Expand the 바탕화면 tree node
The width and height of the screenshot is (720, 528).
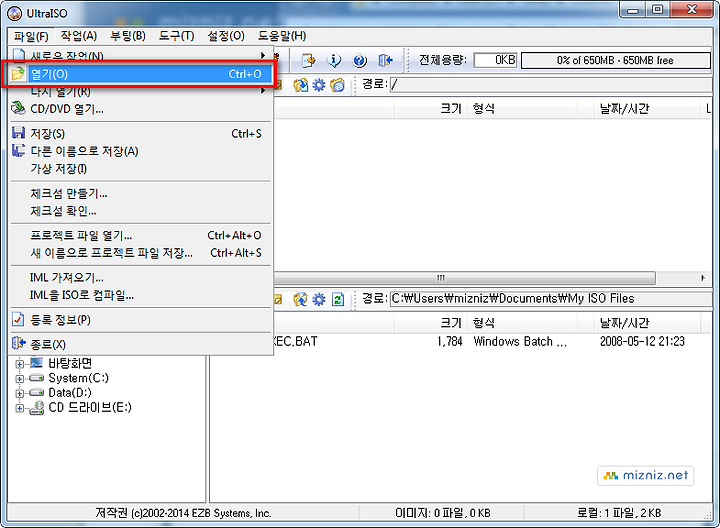(19, 364)
